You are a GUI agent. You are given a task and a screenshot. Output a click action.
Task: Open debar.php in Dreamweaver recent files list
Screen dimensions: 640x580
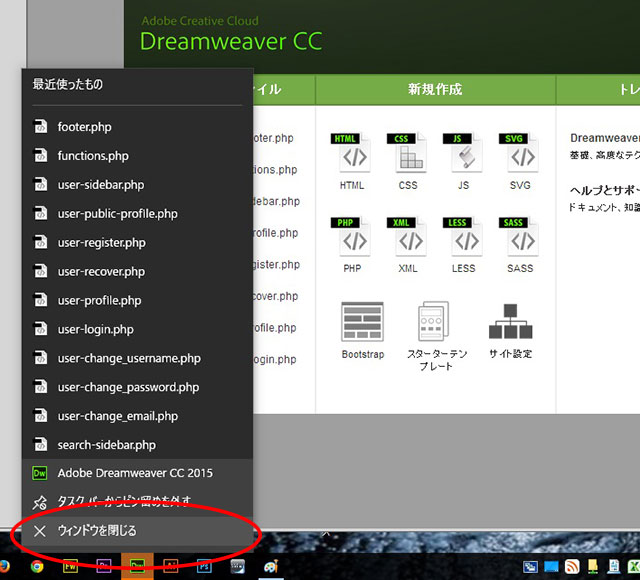point(276,201)
